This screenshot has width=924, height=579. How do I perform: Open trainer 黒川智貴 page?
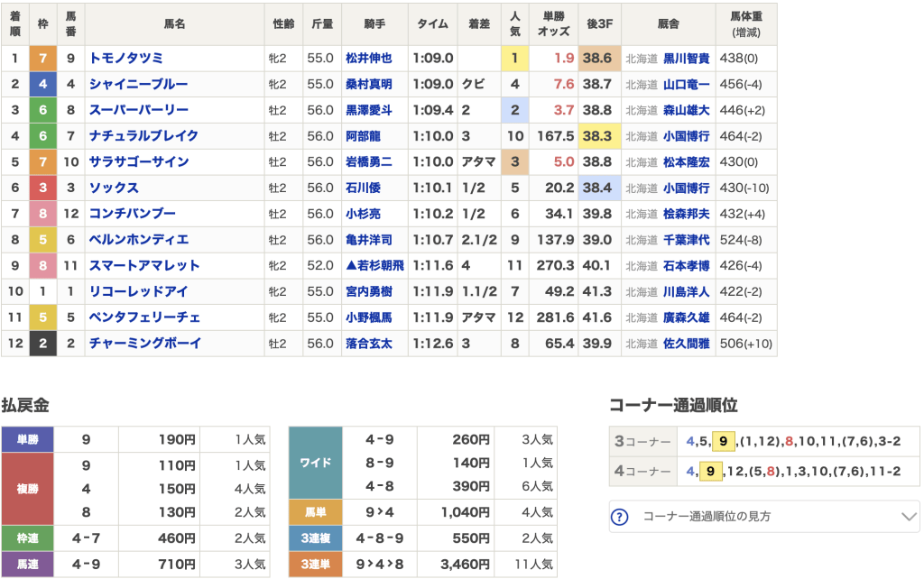pyautogui.click(x=687, y=59)
